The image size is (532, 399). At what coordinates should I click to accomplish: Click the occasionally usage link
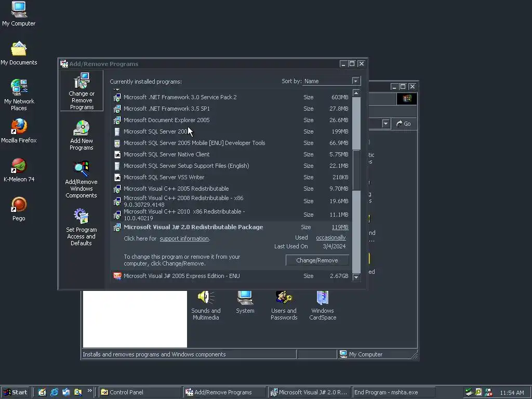tap(331, 237)
